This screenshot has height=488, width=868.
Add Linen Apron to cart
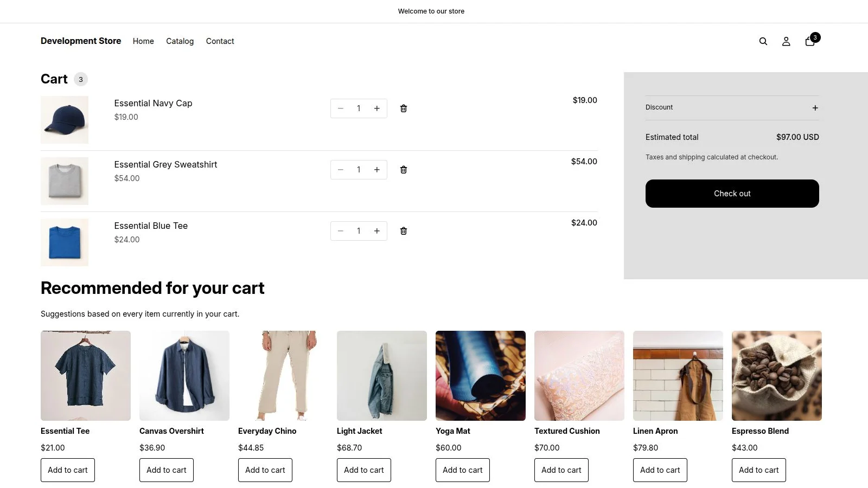pyautogui.click(x=660, y=470)
